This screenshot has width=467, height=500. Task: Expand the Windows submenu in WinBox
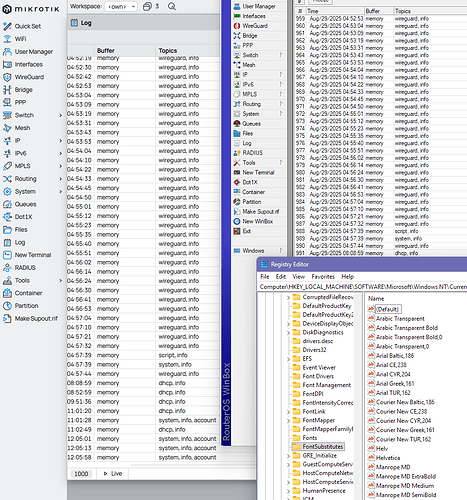point(281,250)
